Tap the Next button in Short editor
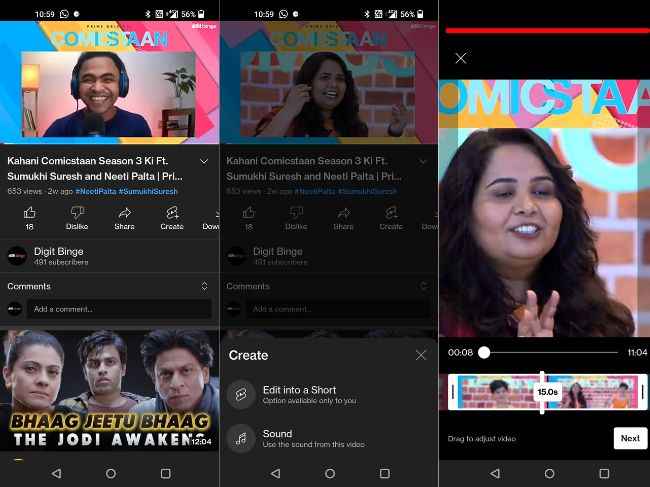Screen dimensions: 650x487 click(630, 438)
